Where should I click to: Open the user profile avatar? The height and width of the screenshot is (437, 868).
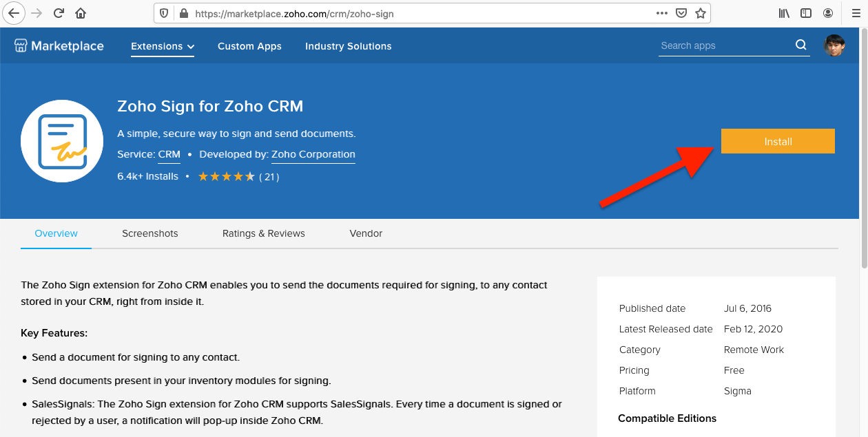(x=834, y=45)
